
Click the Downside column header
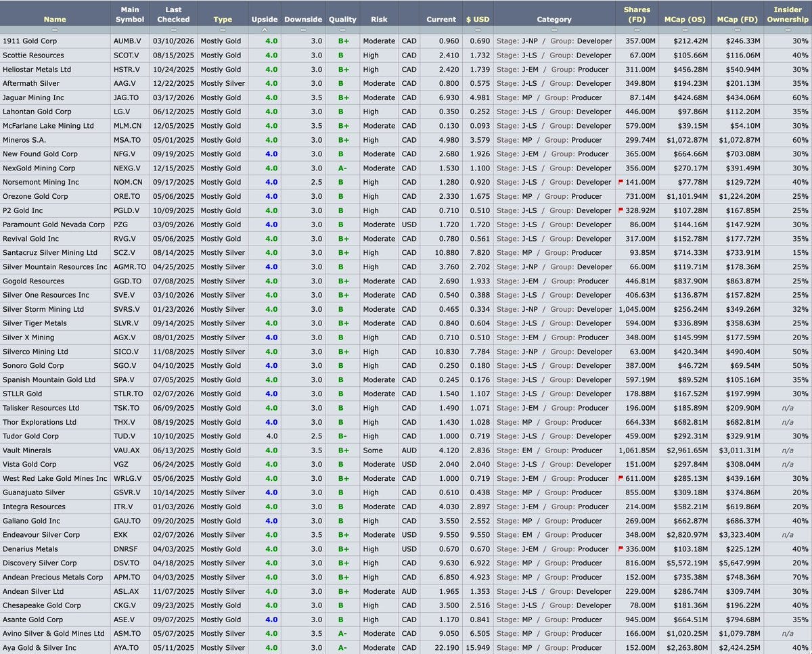[302, 20]
